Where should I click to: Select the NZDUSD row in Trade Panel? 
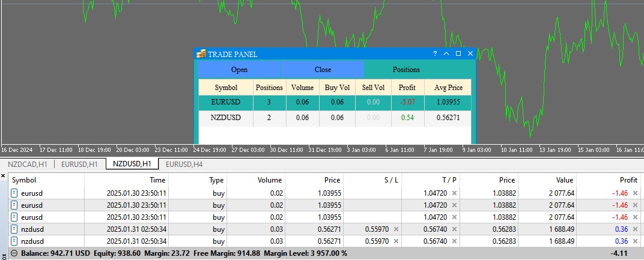[226, 118]
